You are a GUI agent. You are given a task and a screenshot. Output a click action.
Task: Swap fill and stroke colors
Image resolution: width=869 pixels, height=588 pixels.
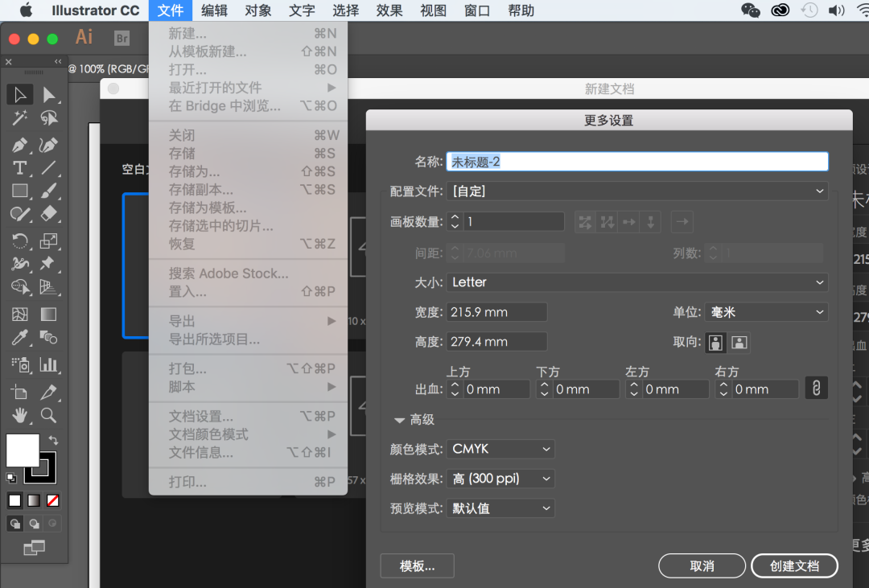tap(53, 440)
